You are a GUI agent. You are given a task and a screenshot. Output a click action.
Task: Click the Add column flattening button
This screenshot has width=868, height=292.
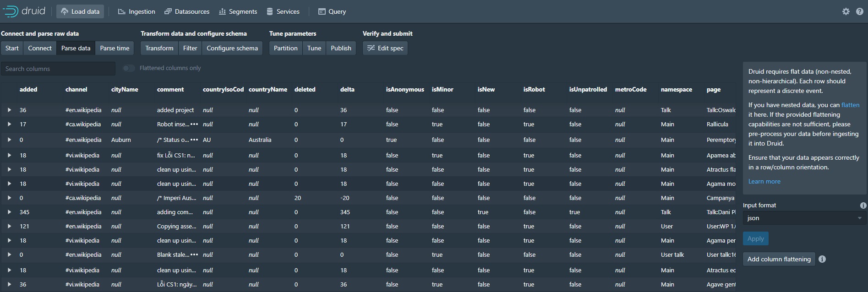(x=779, y=259)
